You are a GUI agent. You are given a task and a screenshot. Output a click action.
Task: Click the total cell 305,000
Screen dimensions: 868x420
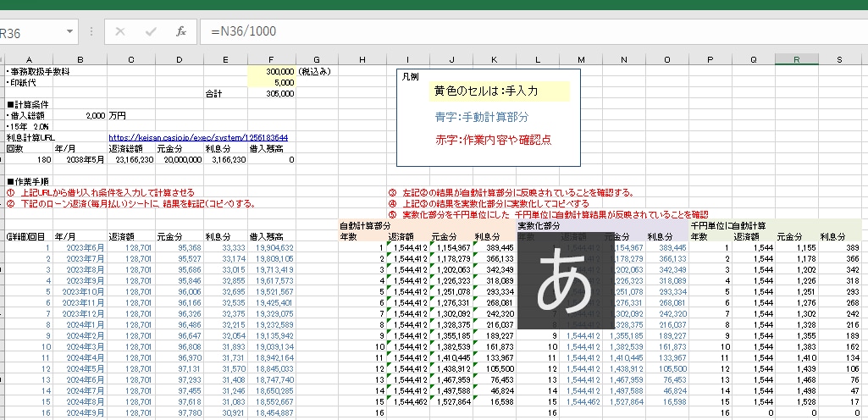(271, 93)
